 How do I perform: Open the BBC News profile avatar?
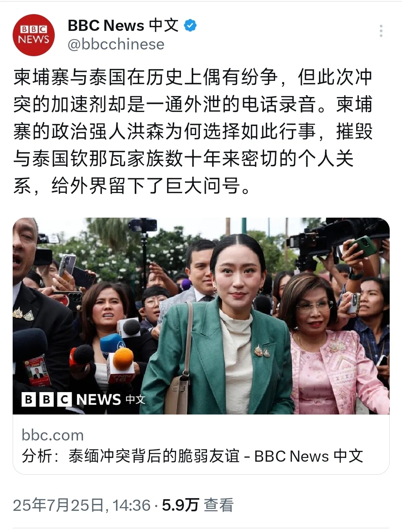coord(33,35)
